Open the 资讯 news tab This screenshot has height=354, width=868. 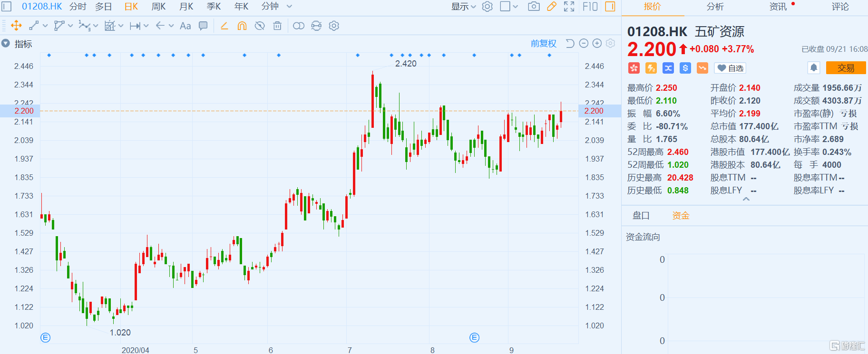point(778,7)
